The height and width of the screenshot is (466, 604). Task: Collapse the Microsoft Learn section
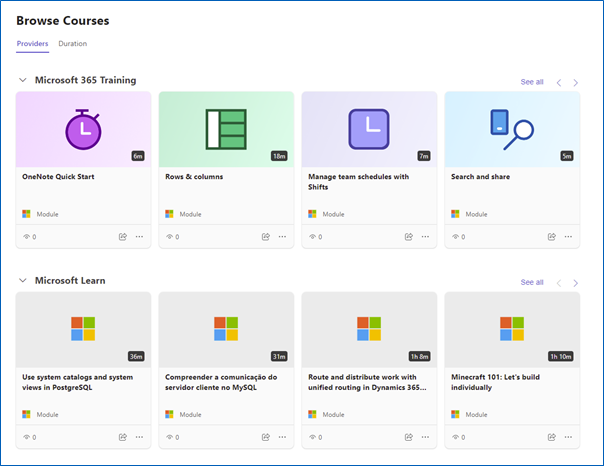pyautogui.click(x=23, y=280)
